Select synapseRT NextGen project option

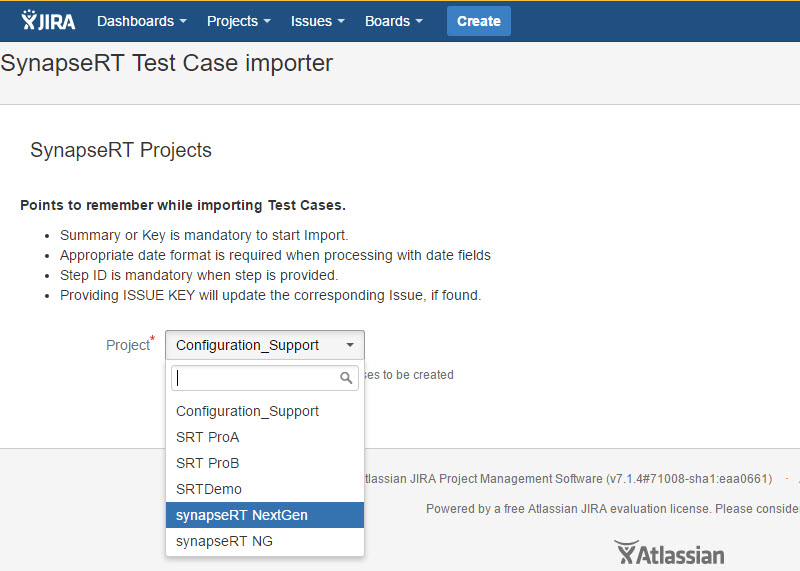[x=241, y=515]
